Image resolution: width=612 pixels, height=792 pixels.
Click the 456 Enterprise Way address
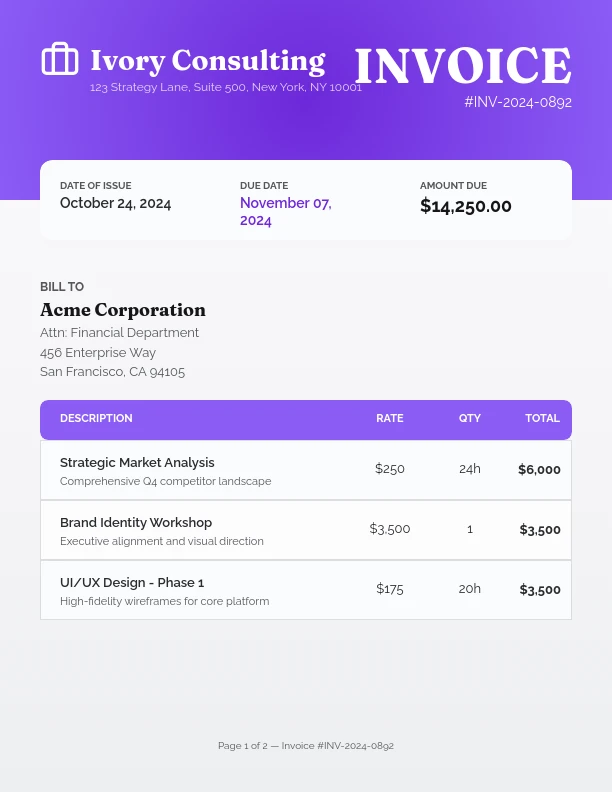click(x=98, y=353)
